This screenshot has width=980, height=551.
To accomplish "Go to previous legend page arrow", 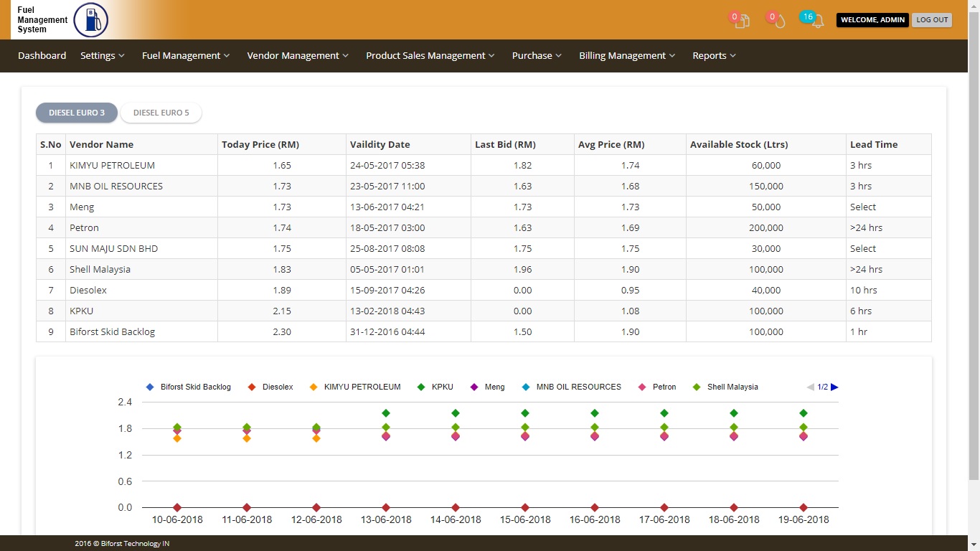I will coord(810,387).
